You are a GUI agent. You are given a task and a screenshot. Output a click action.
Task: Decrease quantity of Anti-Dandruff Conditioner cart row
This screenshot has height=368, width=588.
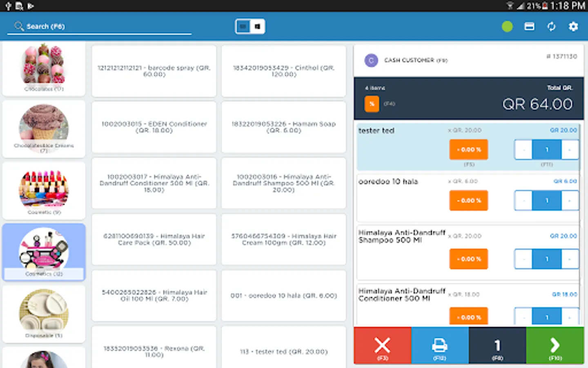pyautogui.click(x=523, y=317)
